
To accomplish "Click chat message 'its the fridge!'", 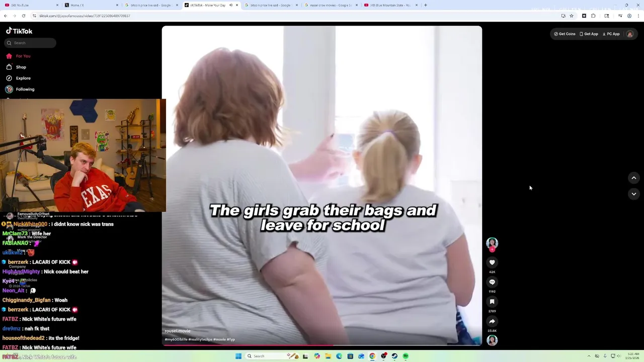I will tap(64, 338).
